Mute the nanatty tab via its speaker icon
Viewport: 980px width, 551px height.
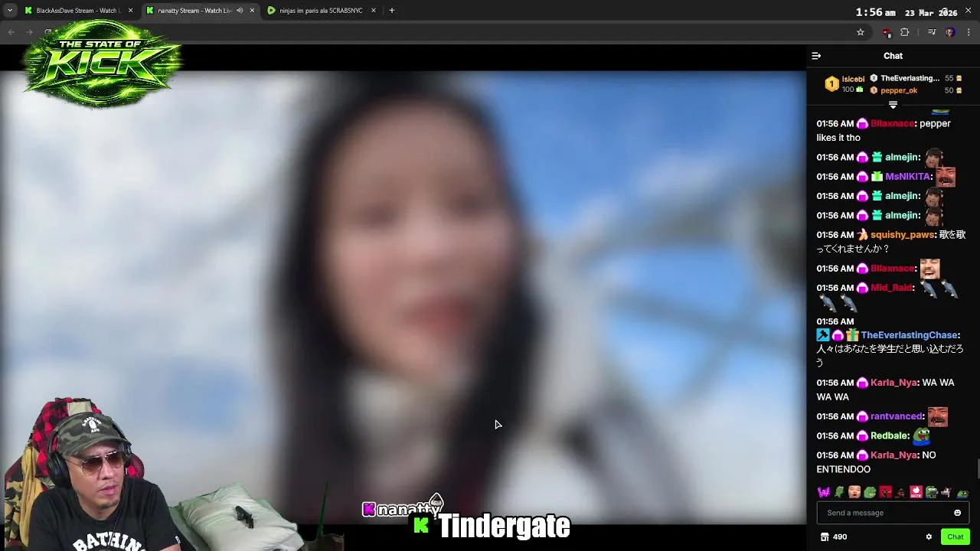(x=240, y=11)
